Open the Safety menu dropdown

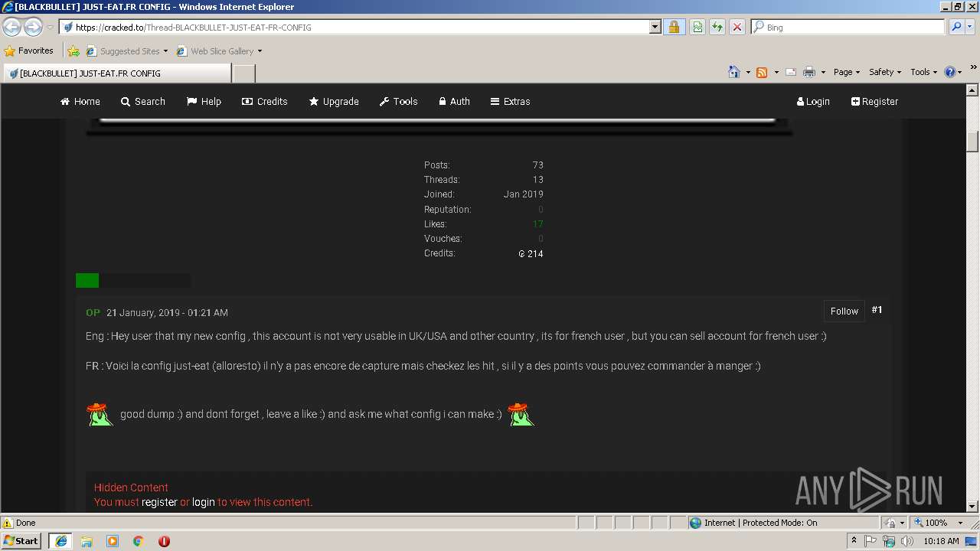(884, 72)
